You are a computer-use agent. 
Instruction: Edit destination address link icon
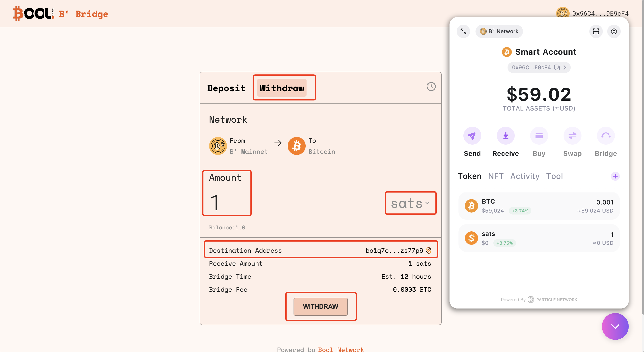(x=429, y=250)
